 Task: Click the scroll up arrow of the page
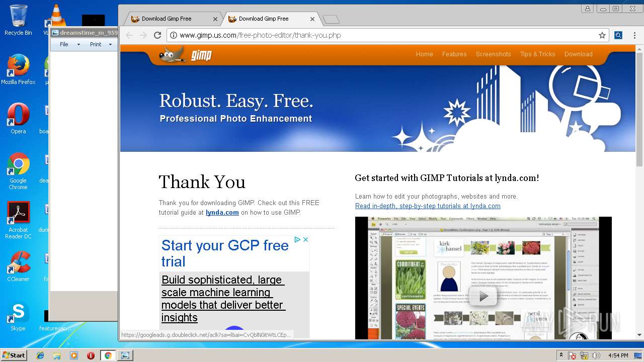pyautogui.click(x=639, y=48)
